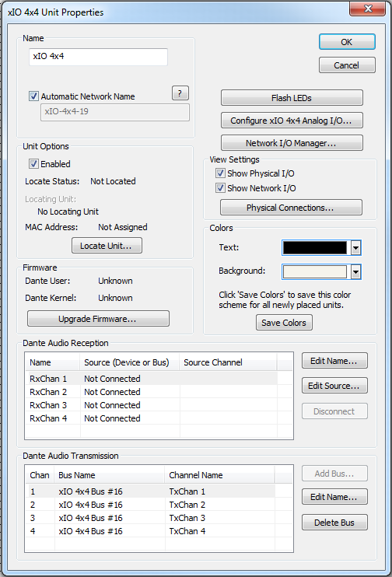
Task: Select TxChan 2 transmission row
Action: [152, 505]
